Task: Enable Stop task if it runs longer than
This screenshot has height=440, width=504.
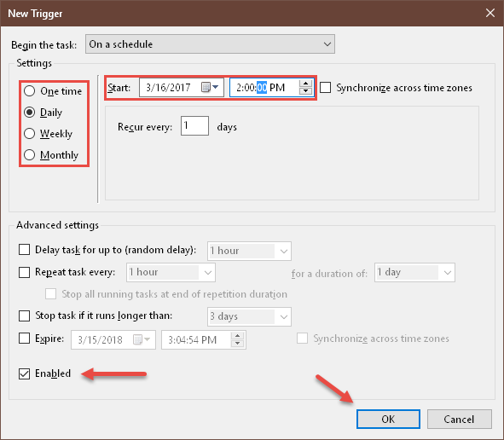Action: pyautogui.click(x=24, y=316)
